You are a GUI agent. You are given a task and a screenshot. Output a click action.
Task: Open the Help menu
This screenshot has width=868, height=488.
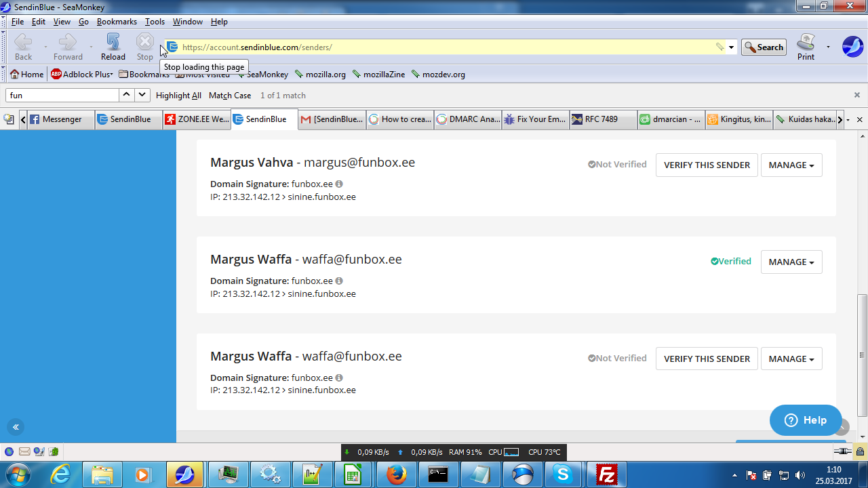click(219, 22)
